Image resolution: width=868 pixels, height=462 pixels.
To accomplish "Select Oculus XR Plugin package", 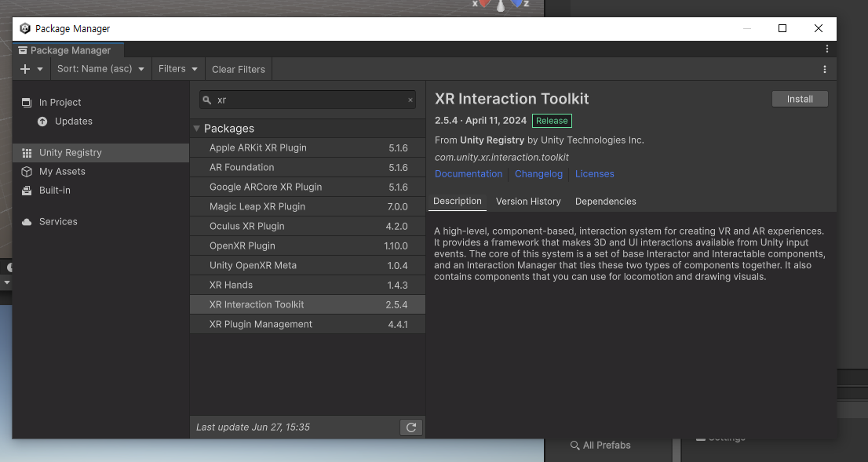I will 308,227.
